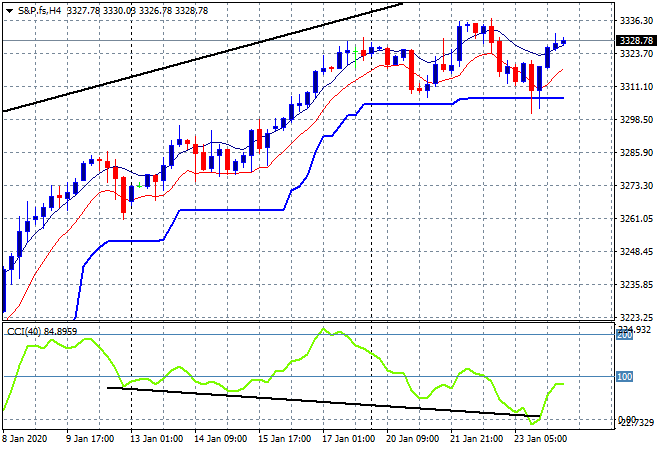Click the 17 Jan 01:00 time label
Image resolution: width=660 pixels, height=450 pixels.
[x=348, y=439]
